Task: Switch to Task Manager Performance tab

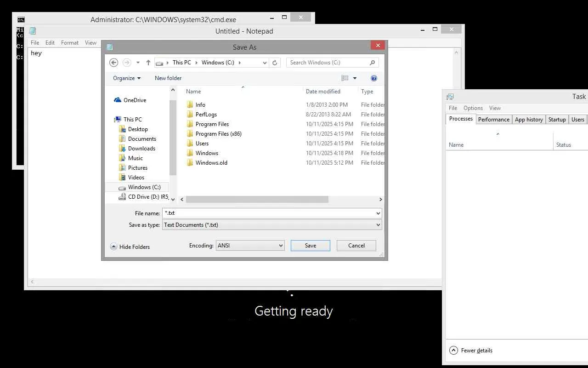Action: tap(494, 120)
